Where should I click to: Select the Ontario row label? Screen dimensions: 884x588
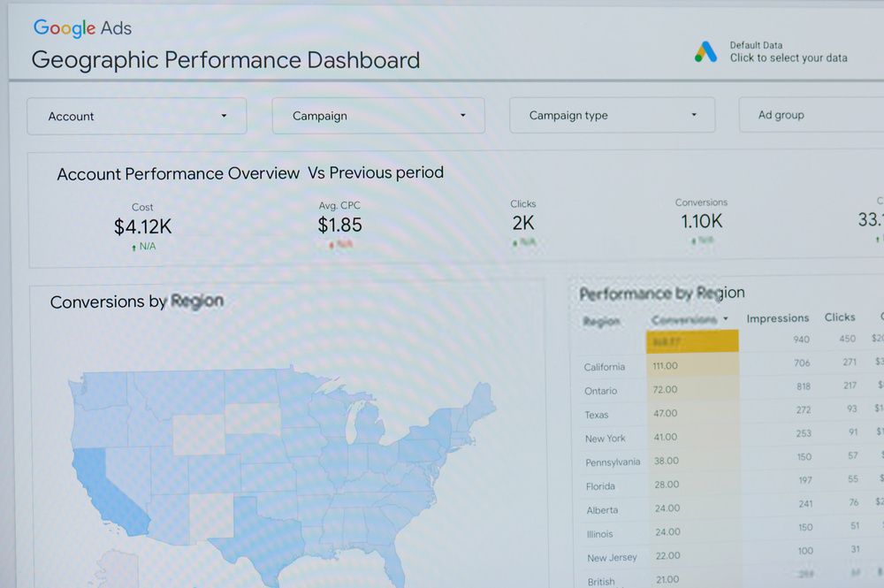pos(600,391)
